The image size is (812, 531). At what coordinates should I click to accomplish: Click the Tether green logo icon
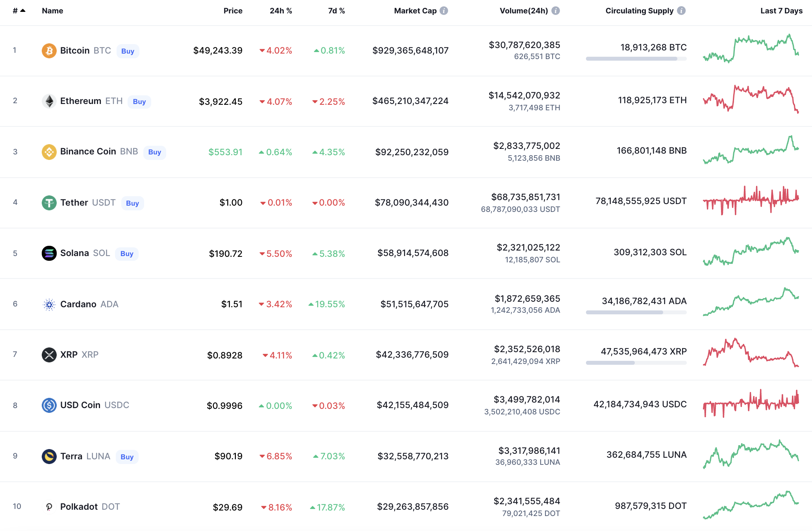(49, 203)
